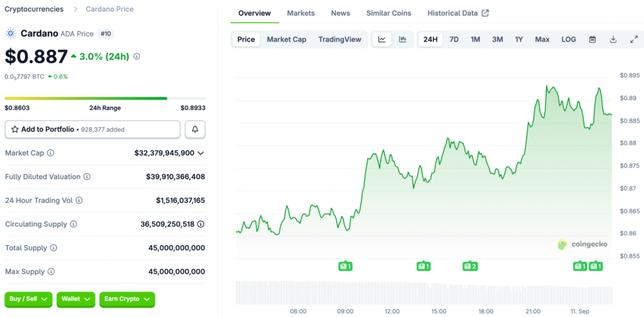Screen dimensions: 644x317
Task: Select the TradingView chart view
Action: (340, 40)
